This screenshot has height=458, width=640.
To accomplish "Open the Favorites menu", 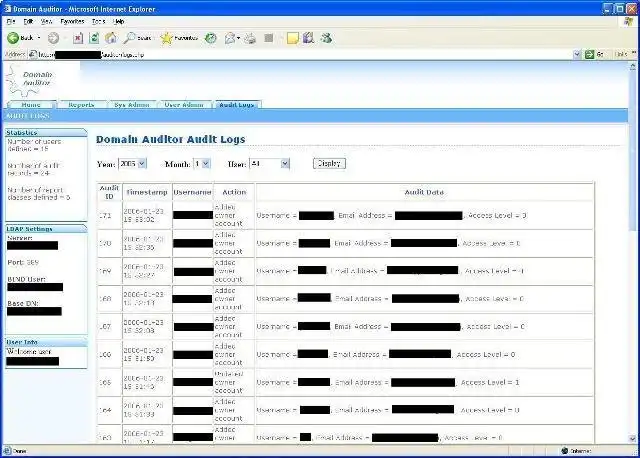I will click(x=72, y=21).
